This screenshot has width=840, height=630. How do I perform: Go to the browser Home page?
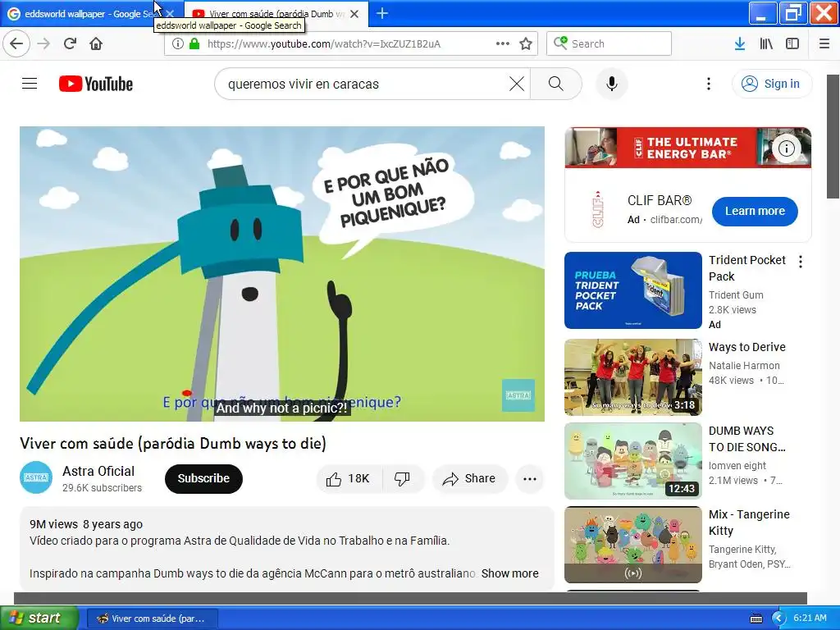click(x=96, y=44)
